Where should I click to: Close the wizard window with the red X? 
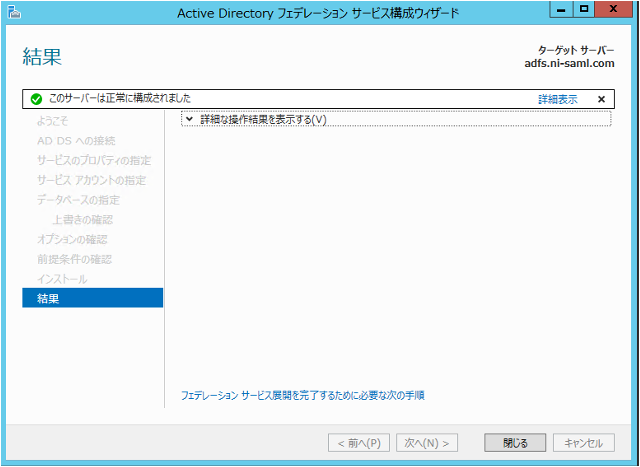point(613,9)
